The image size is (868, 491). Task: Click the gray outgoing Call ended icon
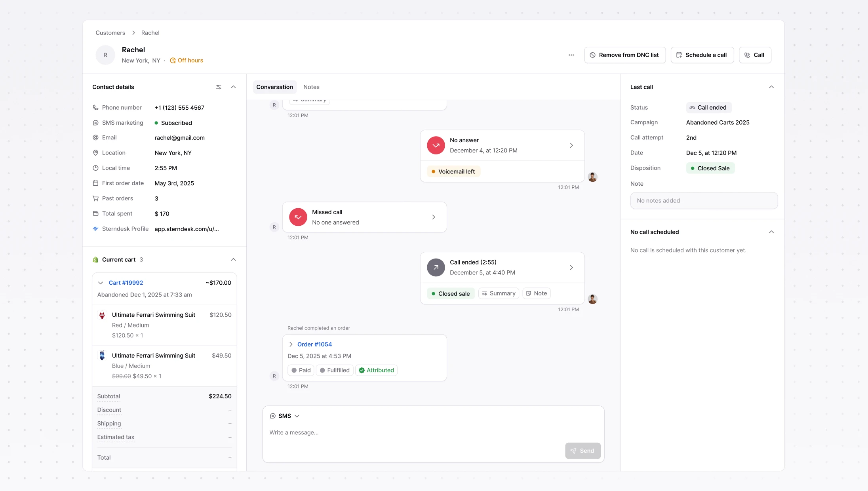436,267
